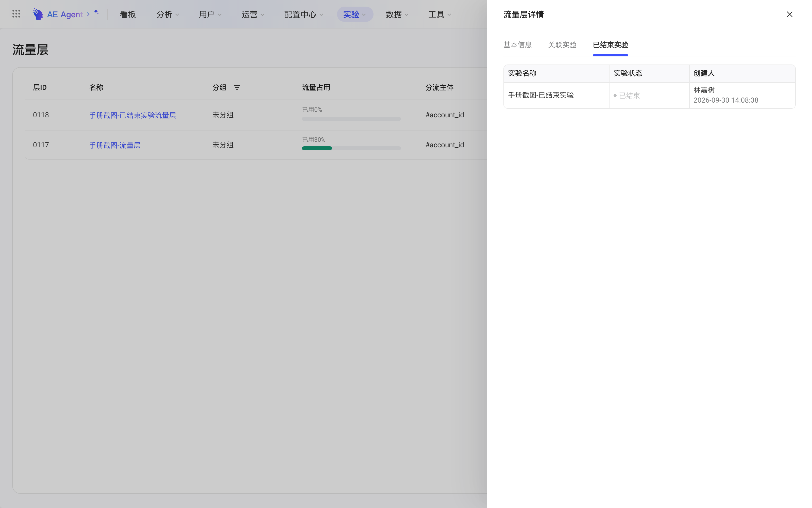Click 未分组 in the 0117 row
The image size is (812, 508).
coord(223,145)
